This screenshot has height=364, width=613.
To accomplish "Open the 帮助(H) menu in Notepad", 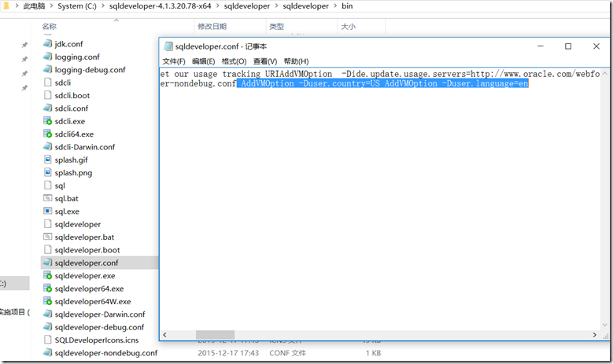I will click(296, 61).
